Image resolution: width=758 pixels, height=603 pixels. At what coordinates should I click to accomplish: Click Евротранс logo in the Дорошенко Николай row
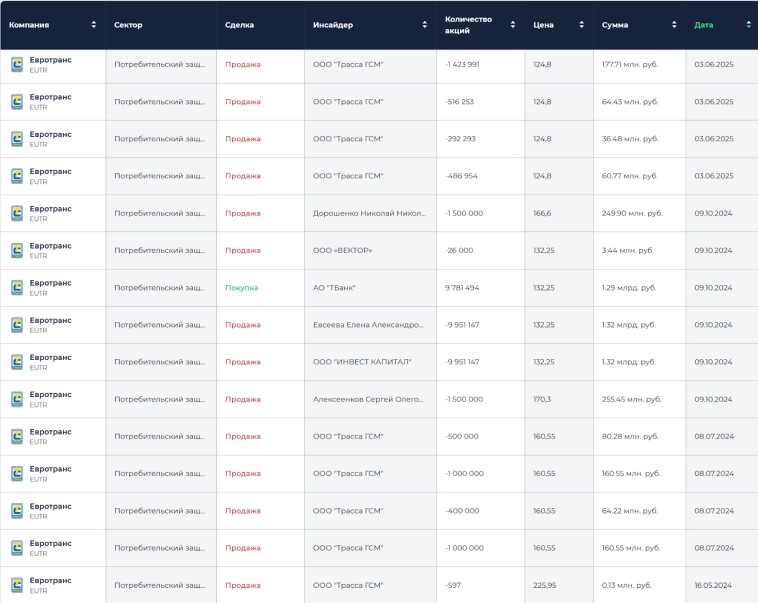pyautogui.click(x=17, y=213)
